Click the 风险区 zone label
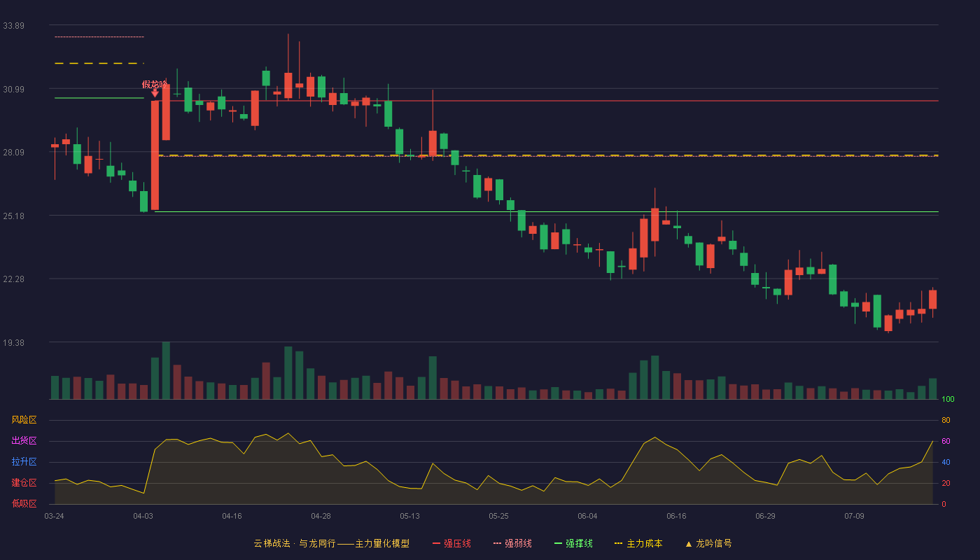 [24, 420]
